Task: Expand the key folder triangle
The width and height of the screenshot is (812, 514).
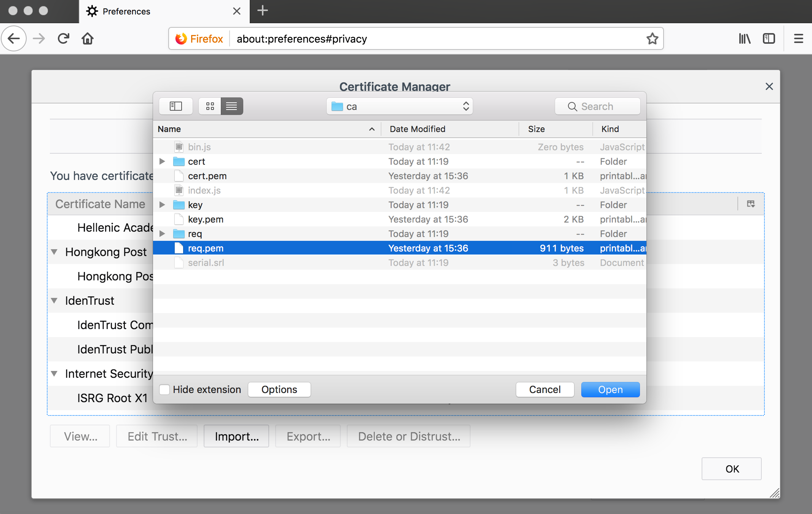Action: (162, 205)
